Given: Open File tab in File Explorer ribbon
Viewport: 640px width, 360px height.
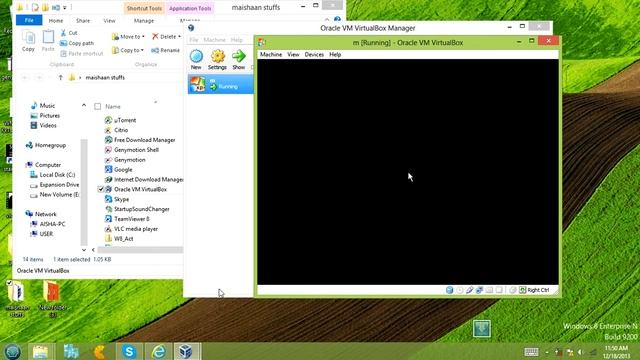Looking at the screenshot, I should click(29, 20).
